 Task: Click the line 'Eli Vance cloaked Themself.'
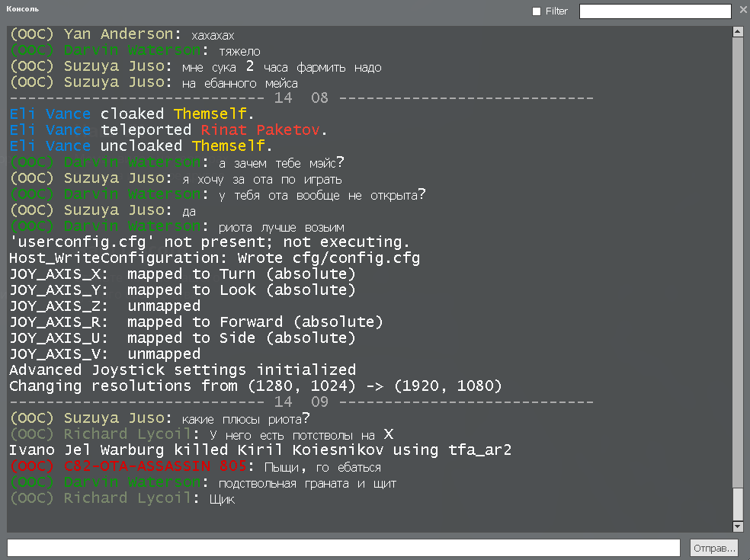pos(132,114)
